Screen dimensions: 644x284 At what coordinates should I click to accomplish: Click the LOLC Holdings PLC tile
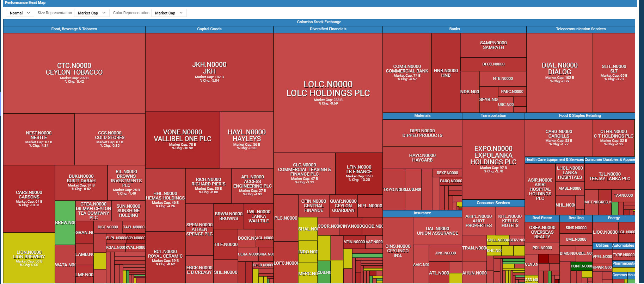click(x=328, y=93)
